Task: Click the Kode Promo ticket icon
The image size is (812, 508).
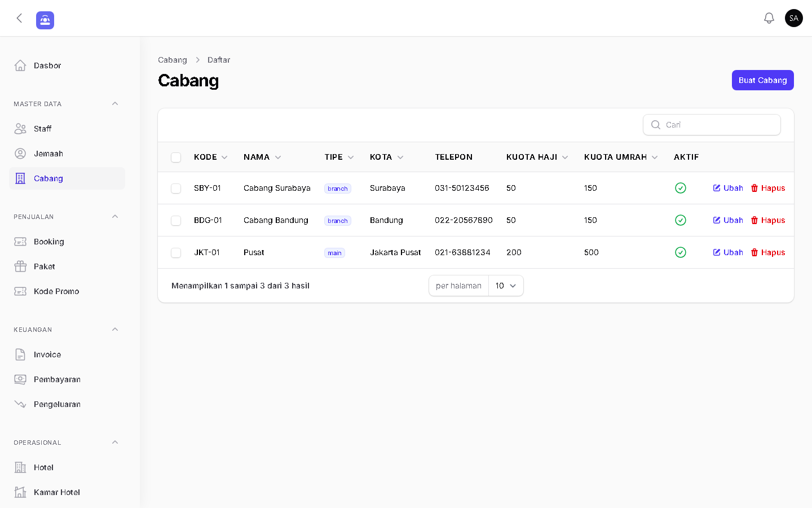Action: [20, 291]
